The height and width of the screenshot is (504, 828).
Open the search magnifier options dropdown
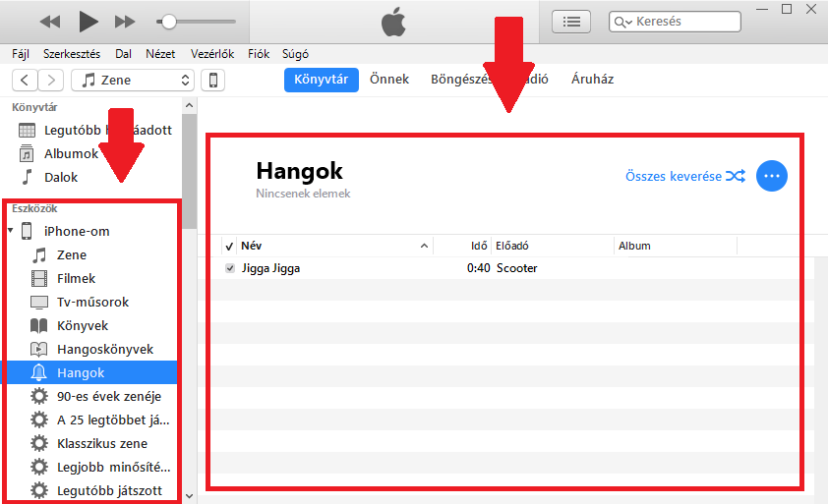tap(623, 23)
